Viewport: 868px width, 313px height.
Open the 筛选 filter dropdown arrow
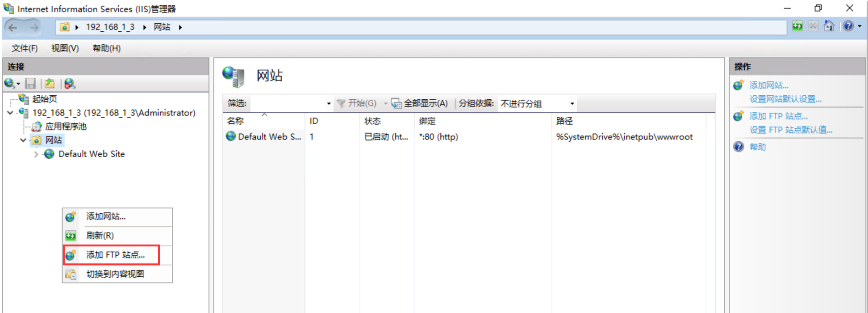click(x=329, y=104)
